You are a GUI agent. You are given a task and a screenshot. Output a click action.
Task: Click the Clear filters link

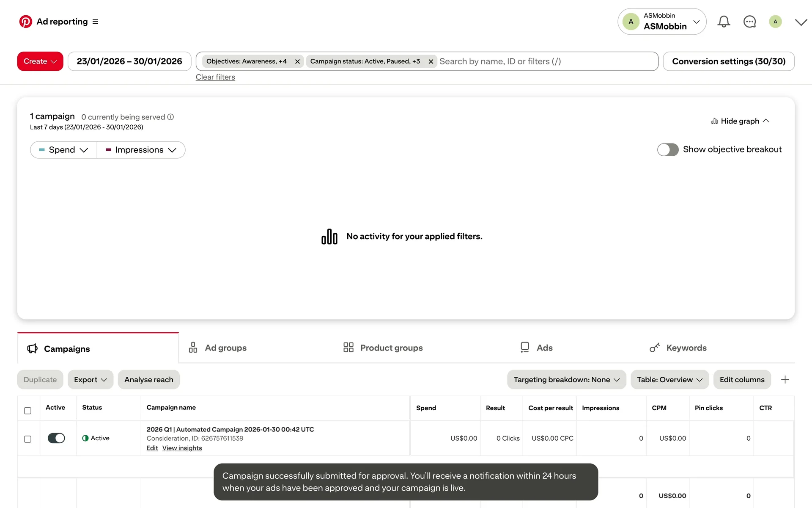pyautogui.click(x=215, y=77)
